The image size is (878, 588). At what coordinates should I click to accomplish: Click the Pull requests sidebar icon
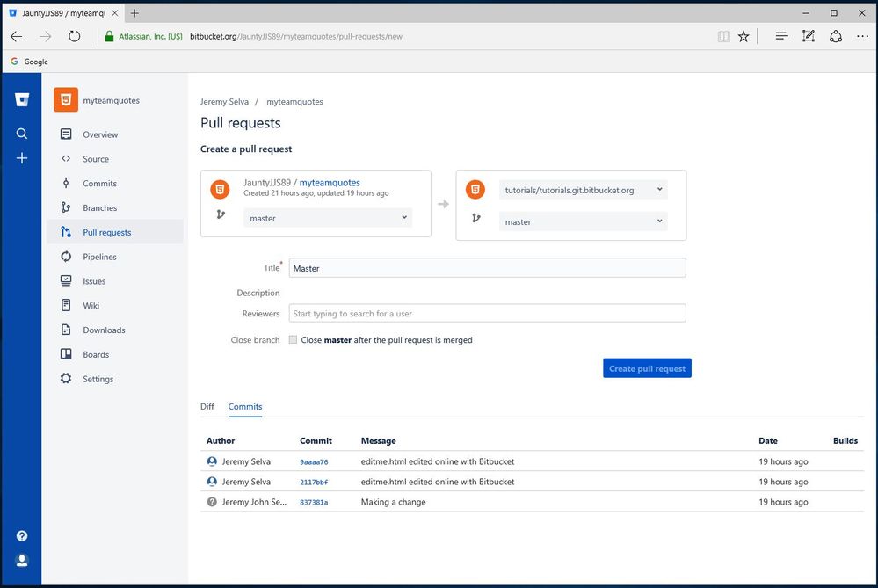pos(66,232)
